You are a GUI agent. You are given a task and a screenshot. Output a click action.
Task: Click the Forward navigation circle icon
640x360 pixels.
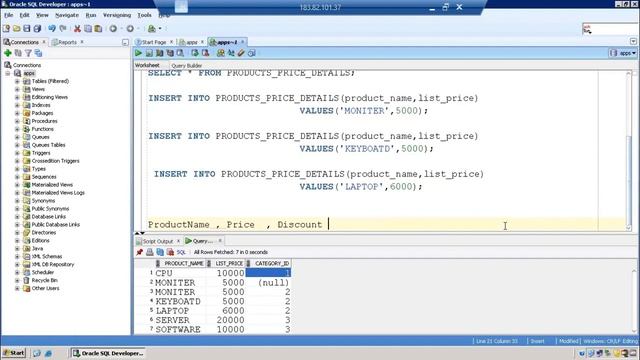click(130, 29)
